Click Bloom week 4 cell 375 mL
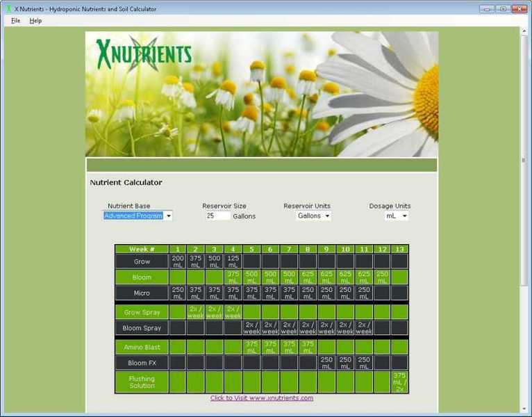This screenshot has height=417, width=532. point(233,277)
